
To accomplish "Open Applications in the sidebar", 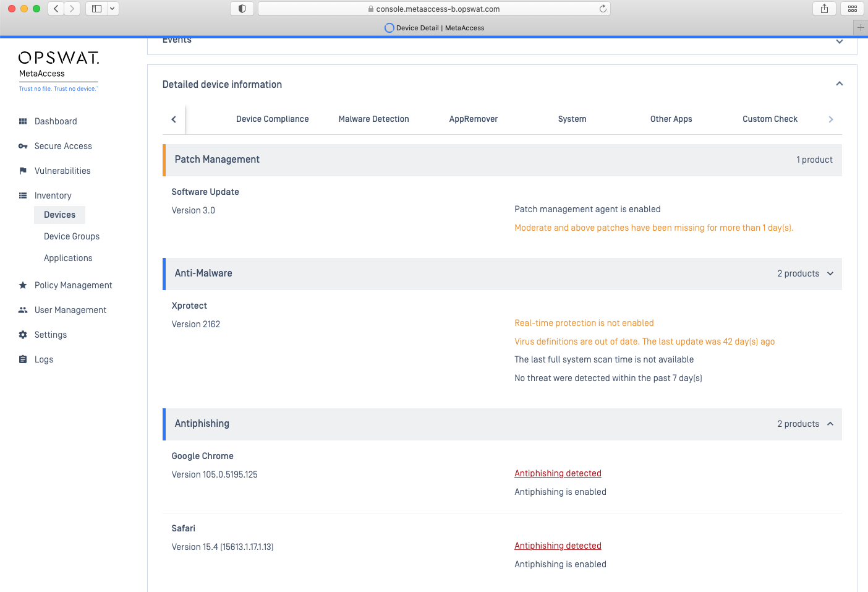I will 68,258.
